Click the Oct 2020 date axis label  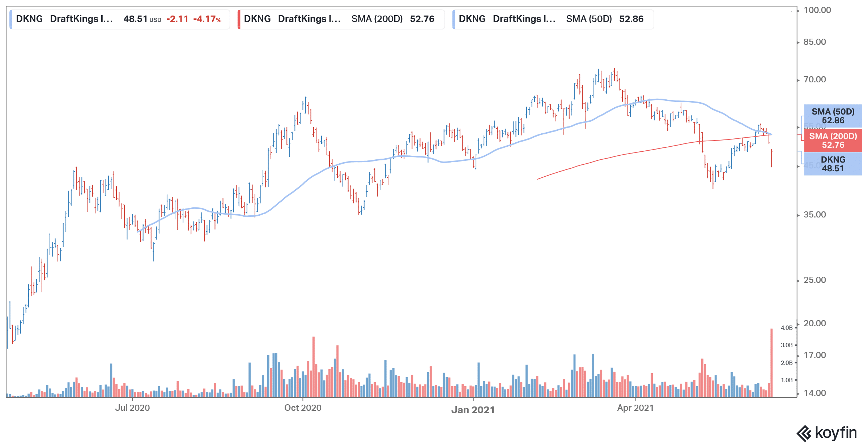tap(303, 408)
